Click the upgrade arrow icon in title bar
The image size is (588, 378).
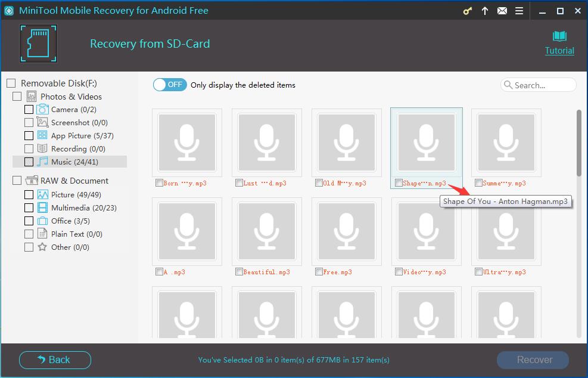click(485, 11)
